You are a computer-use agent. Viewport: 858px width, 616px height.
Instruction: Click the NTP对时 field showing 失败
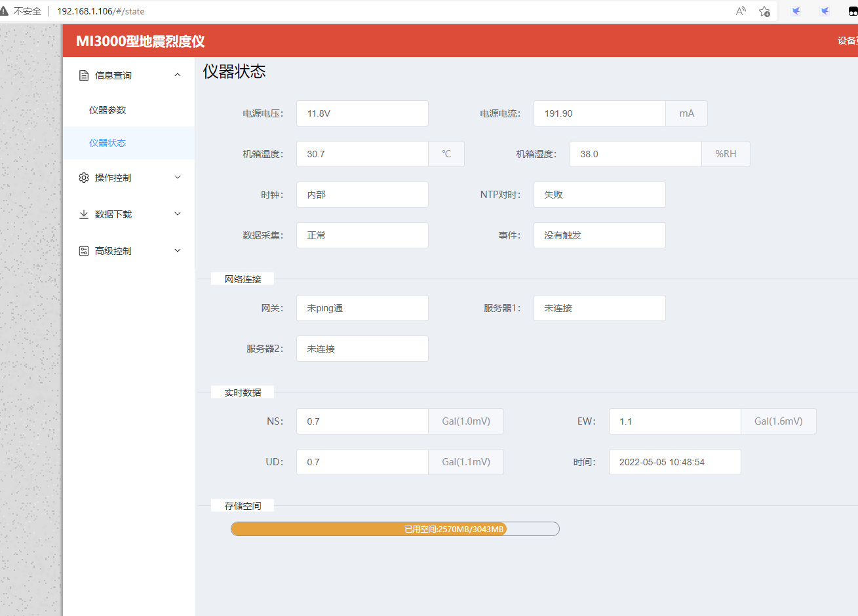(600, 195)
